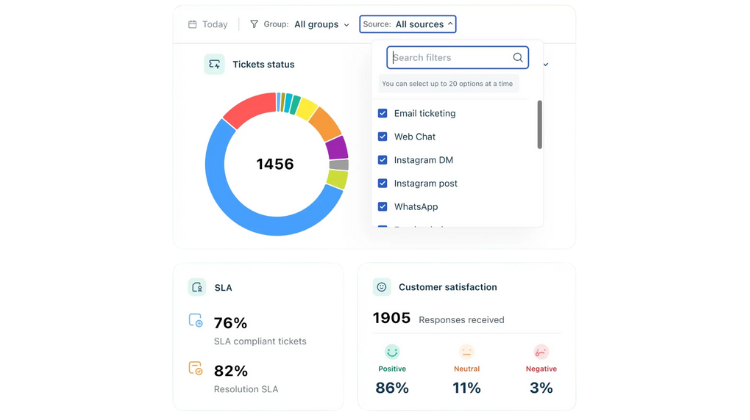The width and height of the screenshot is (750, 420).
Task: Toggle the WhatsApp source checkbox
Action: tap(382, 207)
